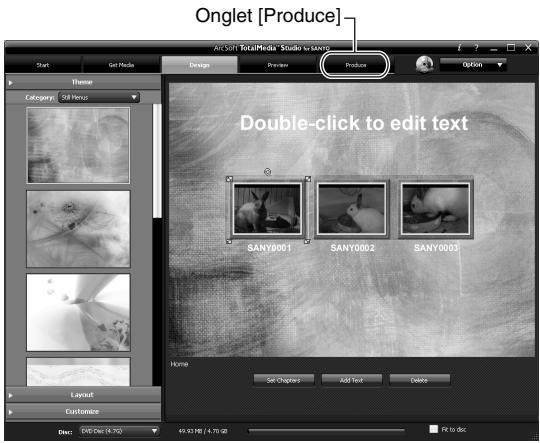Expand the Customize panel section
Screen dimensions: 540x443
(x=83, y=412)
